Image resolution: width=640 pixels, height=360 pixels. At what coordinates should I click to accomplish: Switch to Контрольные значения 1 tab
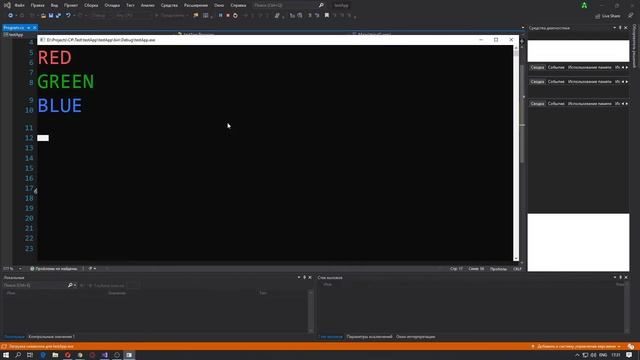point(51,337)
